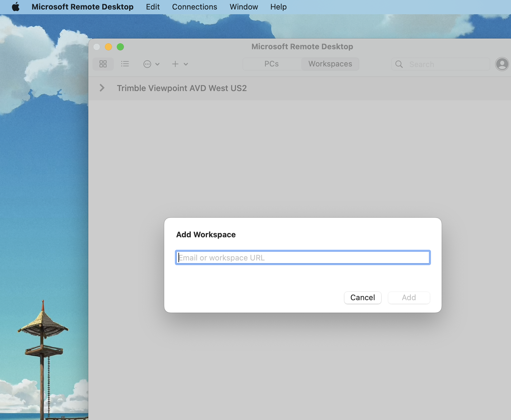511x420 pixels.
Task: Open the plus add dropdown
Action: click(180, 64)
